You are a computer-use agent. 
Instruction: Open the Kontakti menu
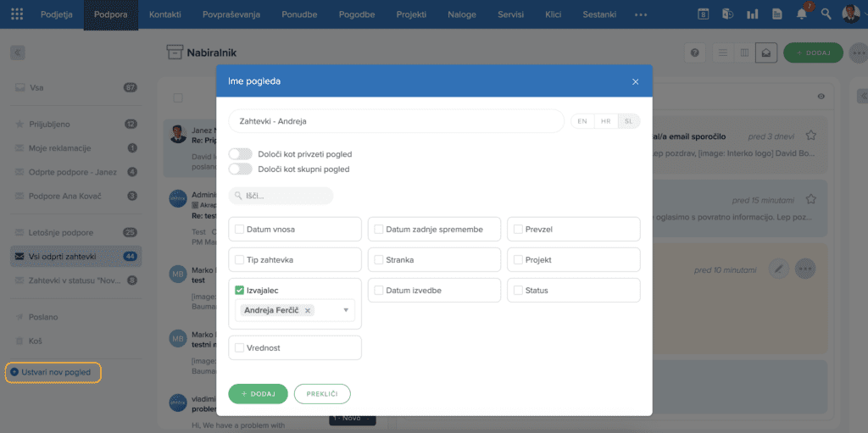(x=164, y=14)
